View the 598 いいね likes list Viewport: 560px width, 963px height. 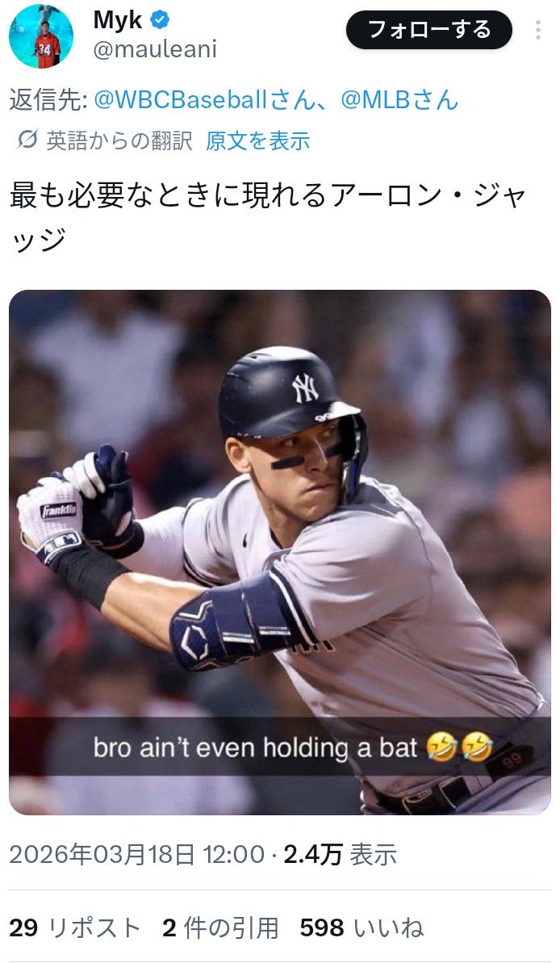(x=361, y=927)
